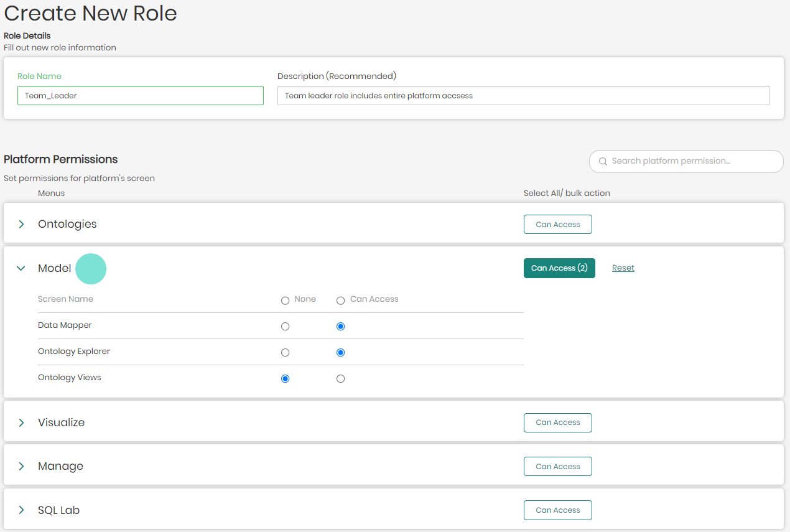Click Can Access button for Ontologies
Screen dimensions: 790x532
(557, 225)
